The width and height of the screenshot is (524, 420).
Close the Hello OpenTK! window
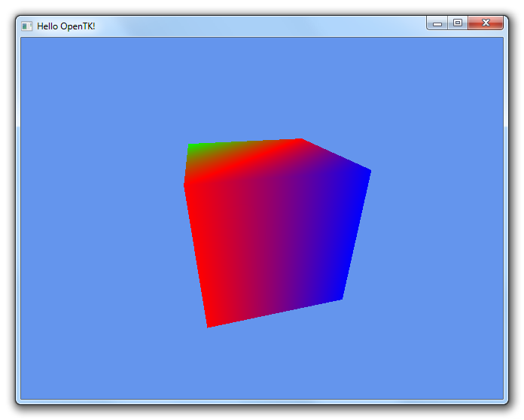486,23
